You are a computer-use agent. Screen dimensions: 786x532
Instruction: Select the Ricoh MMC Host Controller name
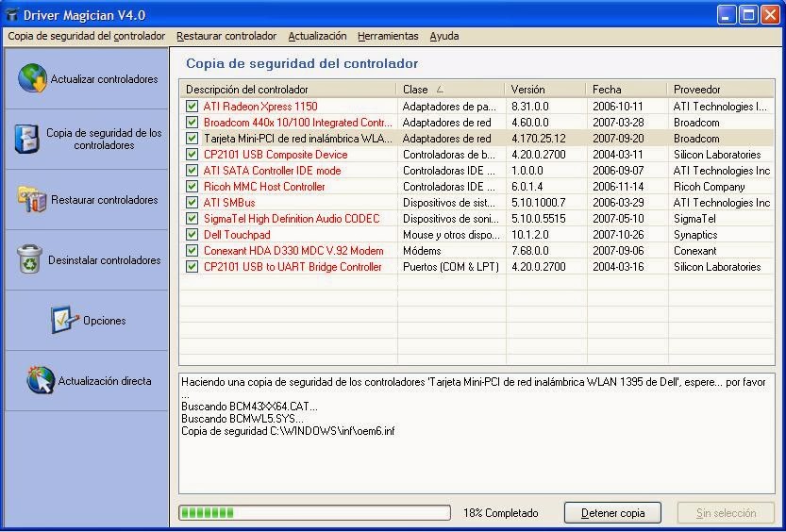coord(264,187)
